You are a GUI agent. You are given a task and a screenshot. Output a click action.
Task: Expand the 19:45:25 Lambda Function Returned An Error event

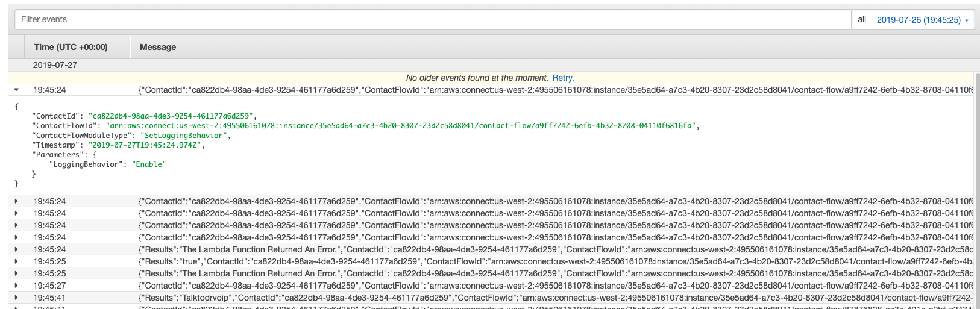16,273
